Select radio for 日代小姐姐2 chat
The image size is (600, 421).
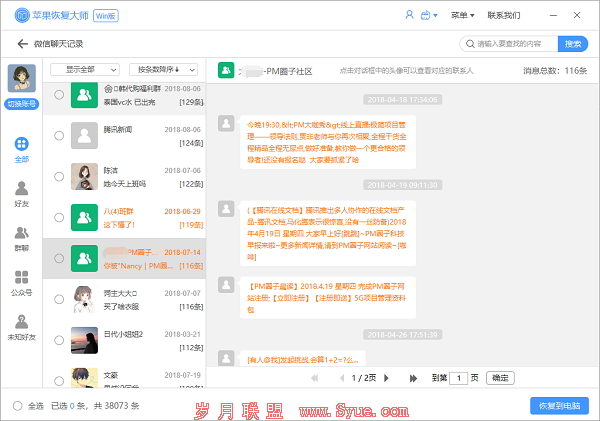click(59, 340)
